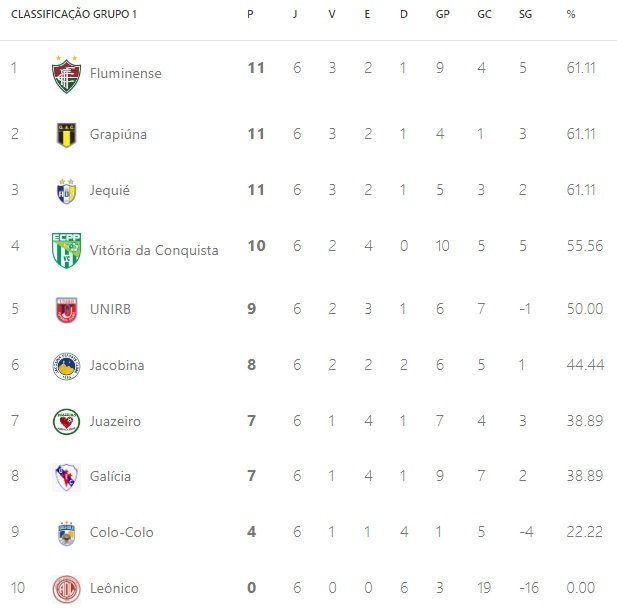Click the UNIRB red shield logo
This screenshot has width=617, height=609.
point(66,310)
